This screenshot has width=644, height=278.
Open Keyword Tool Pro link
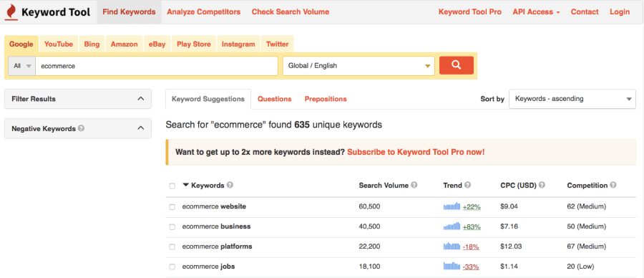point(470,12)
